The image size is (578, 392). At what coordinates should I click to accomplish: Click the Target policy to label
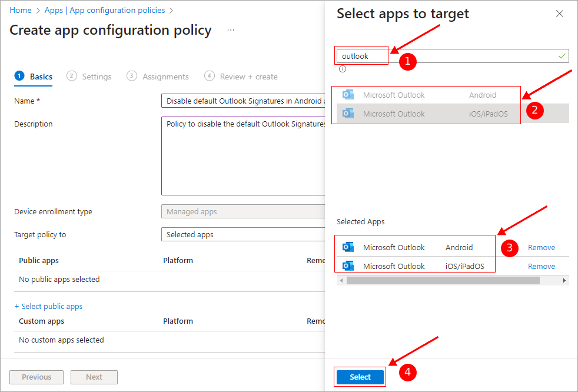tap(40, 234)
